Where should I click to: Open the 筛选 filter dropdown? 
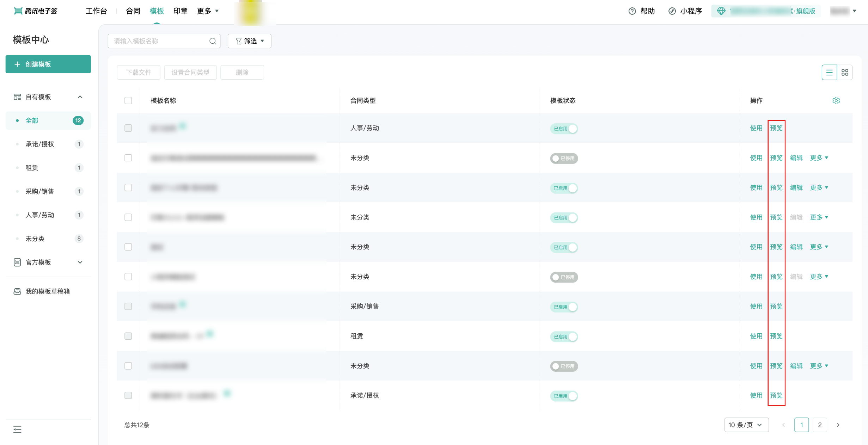pos(249,41)
